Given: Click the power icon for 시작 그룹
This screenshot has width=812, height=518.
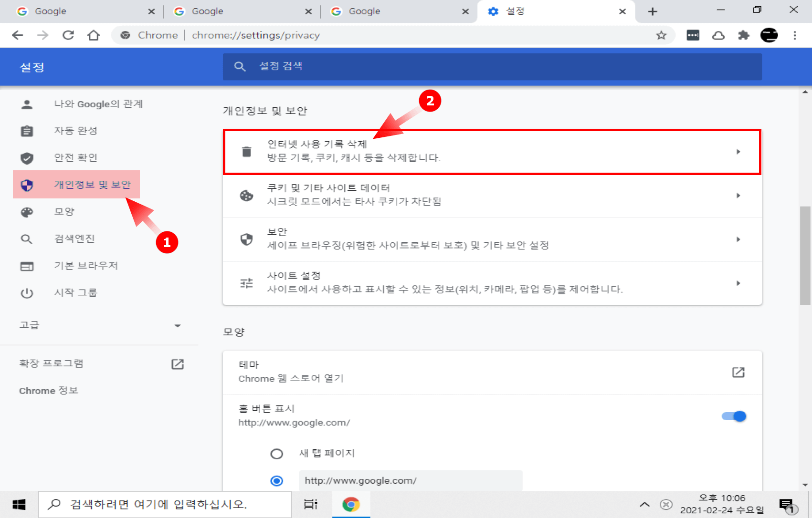Looking at the screenshot, I should tap(27, 293).
